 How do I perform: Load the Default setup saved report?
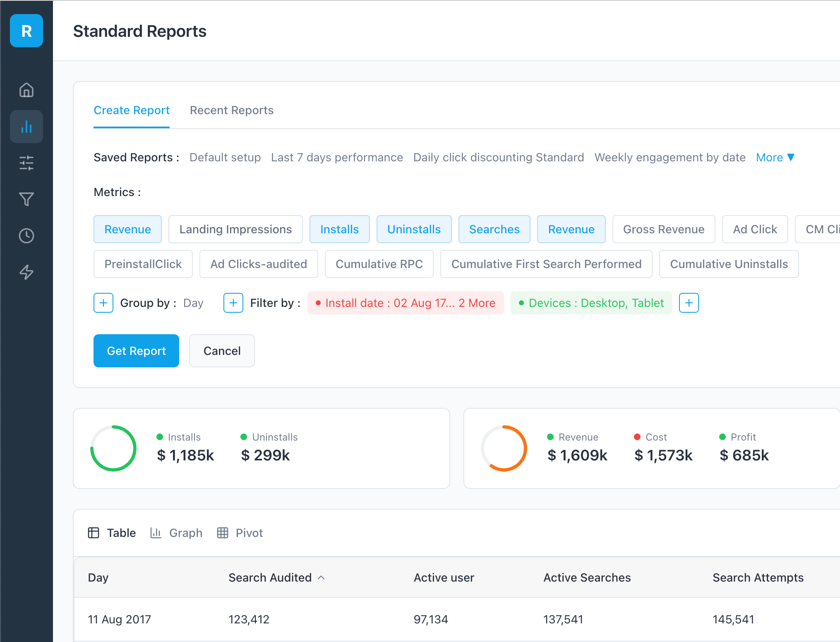pos(225,157)
